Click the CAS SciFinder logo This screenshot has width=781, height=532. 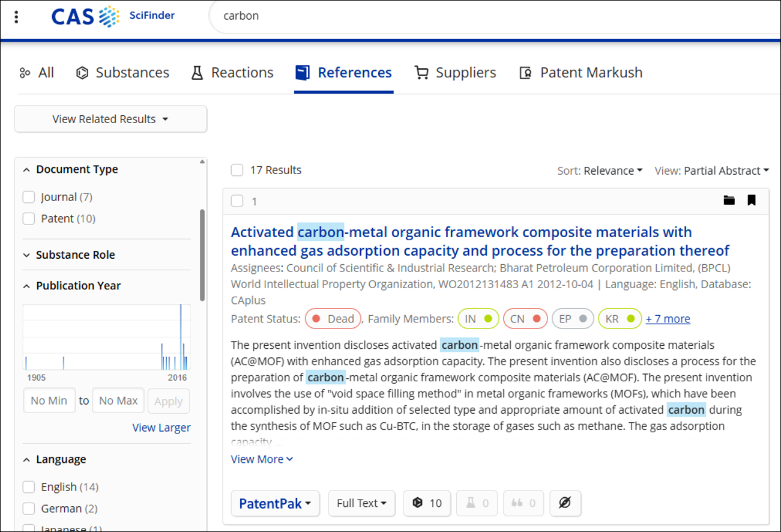[113, 16]
